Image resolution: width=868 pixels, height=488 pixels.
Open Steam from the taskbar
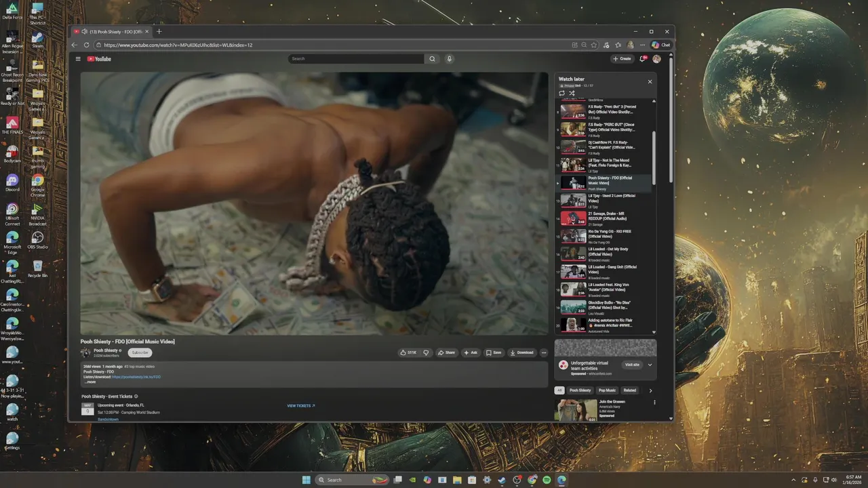[x=501, y=480]
